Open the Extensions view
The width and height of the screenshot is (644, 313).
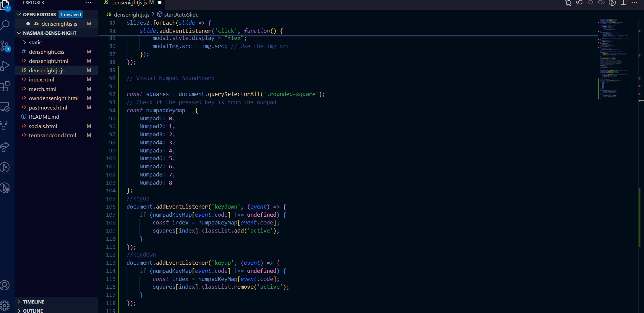pos(5,87)
